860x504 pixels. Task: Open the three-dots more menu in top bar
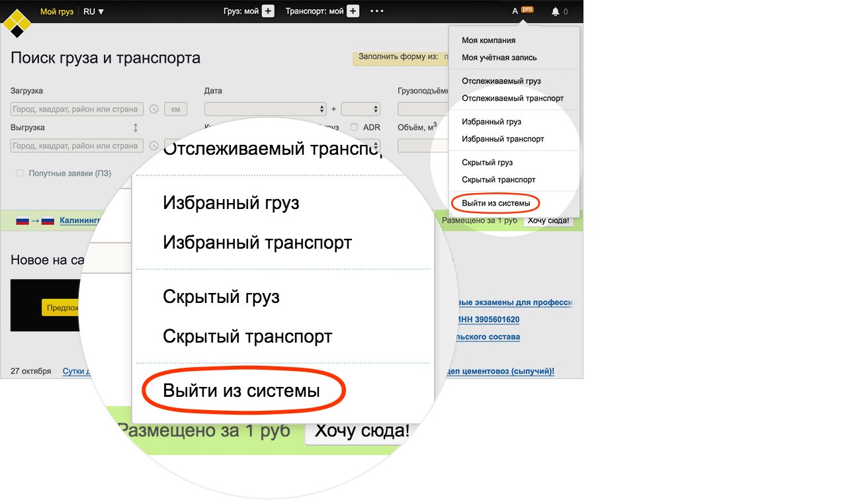376,11
